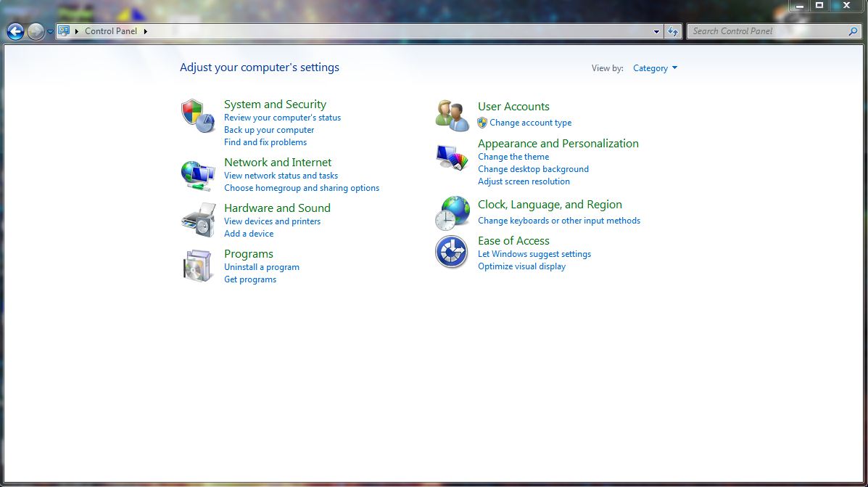This screenshot has width=868, height=487.
Task: Open Find and fix problems
Action: [265, 142]
